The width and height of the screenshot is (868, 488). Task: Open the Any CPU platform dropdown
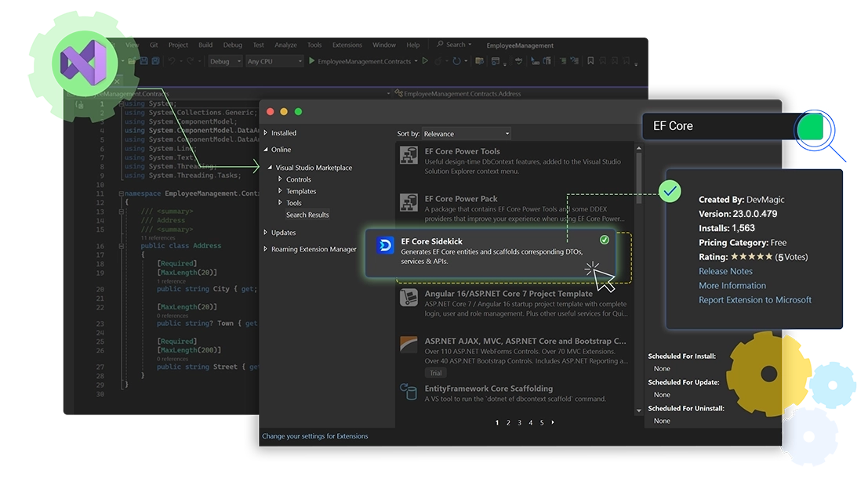[x=274, y=61]
